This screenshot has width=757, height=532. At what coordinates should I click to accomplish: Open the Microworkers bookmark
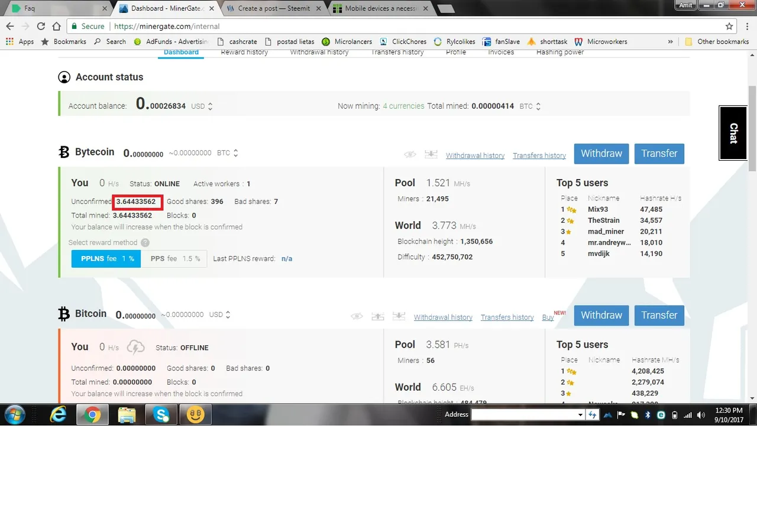(x=601, y=41)
